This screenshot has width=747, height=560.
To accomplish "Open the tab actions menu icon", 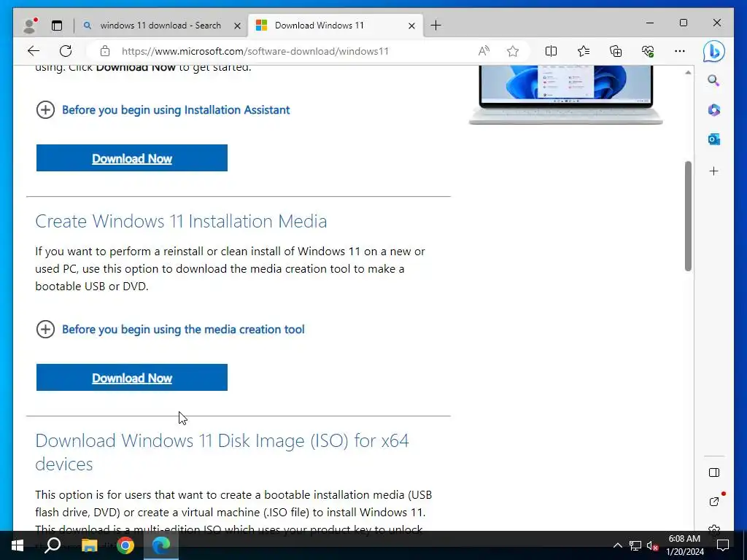I will (57, 26).
